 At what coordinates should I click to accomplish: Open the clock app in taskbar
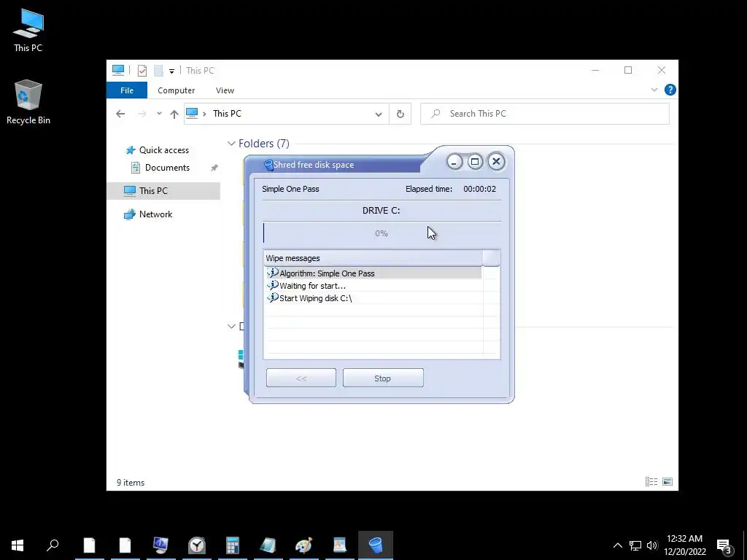click(197, 545)
